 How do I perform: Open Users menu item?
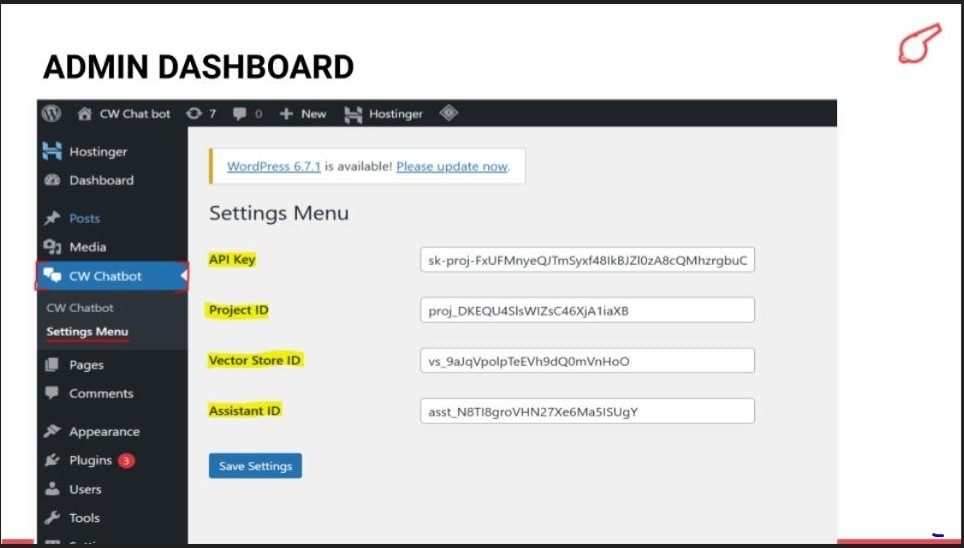tap(85, 490)
